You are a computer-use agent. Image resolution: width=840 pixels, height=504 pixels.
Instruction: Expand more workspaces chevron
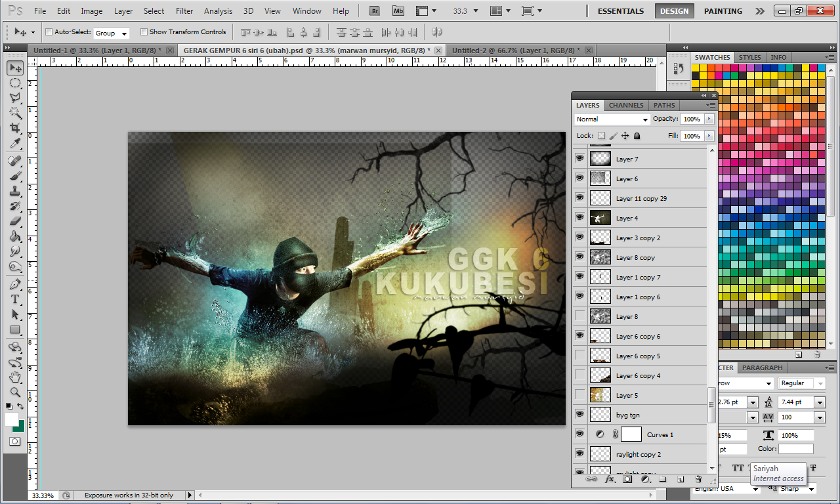759,11
